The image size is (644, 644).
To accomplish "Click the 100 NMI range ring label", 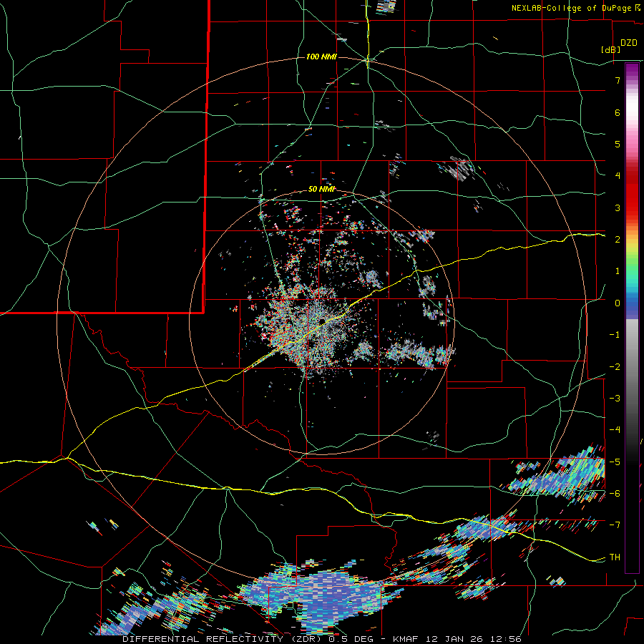I will 321,57.
